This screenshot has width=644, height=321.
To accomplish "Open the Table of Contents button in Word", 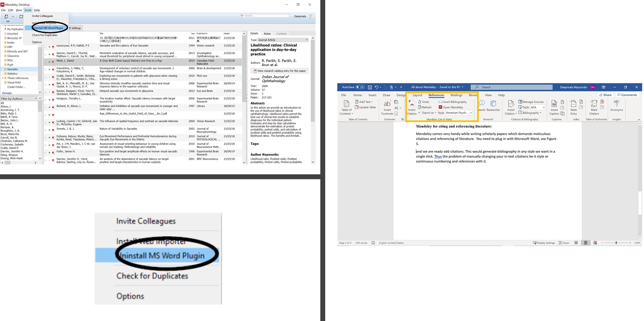I will pos(346,107).
